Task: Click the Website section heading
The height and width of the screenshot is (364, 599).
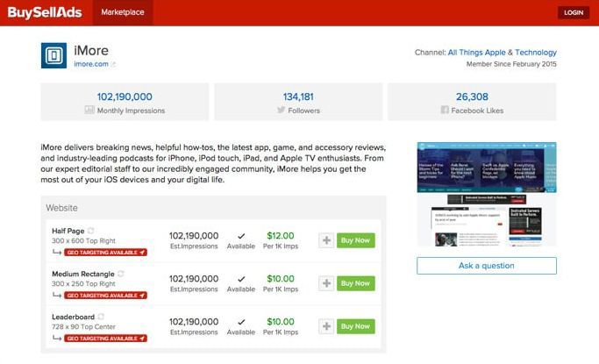Action: pos(61,208)
